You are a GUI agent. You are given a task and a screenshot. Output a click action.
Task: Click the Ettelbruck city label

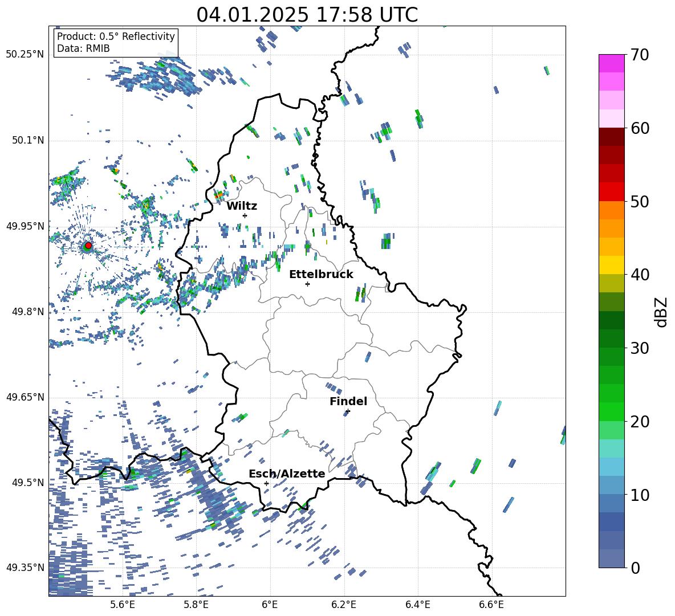pyautogui.click(x=321, y=275)
